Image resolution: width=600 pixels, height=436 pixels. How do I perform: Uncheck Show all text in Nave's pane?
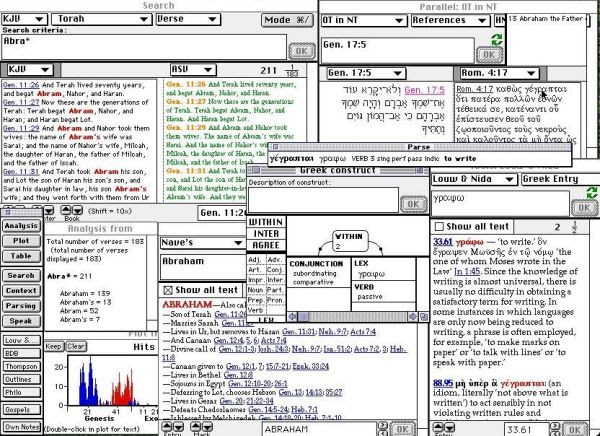click(x=168, y=290)
